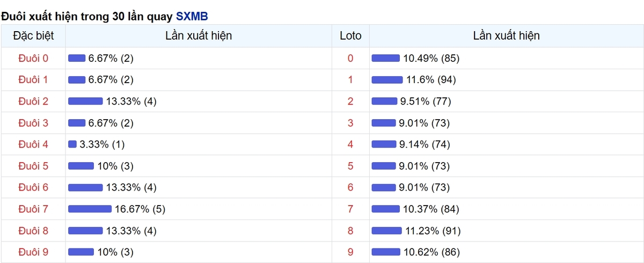
Task: Click the 3.33% bar for Đuôi 4
Action: 72,144
